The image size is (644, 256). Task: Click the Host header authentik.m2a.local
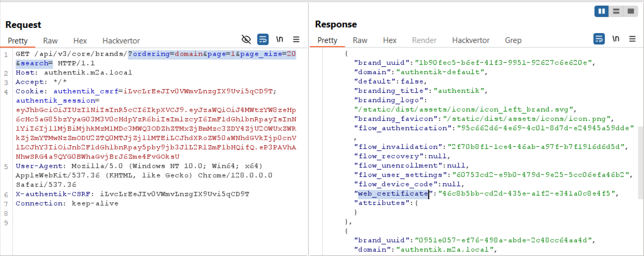88,73
